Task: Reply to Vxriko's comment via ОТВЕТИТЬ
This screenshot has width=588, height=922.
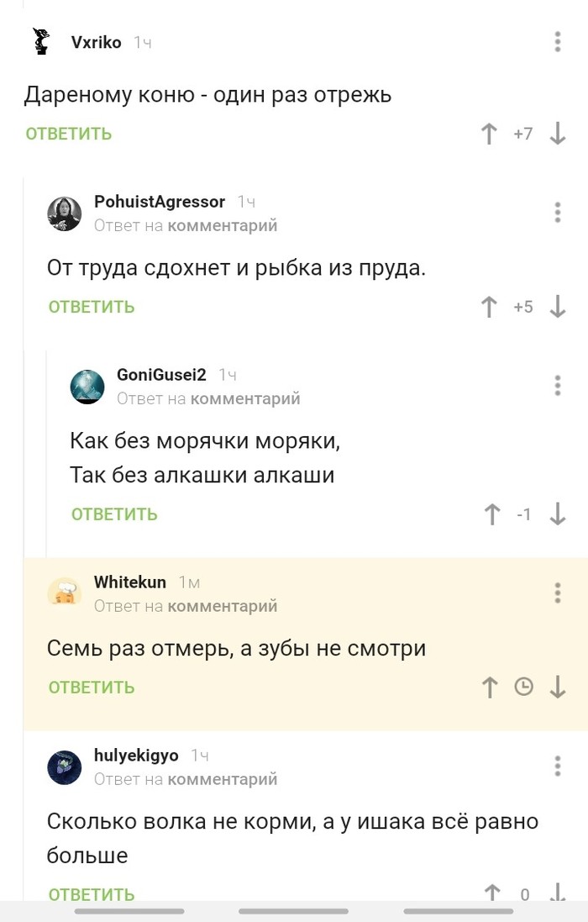Action: point(69,134)
